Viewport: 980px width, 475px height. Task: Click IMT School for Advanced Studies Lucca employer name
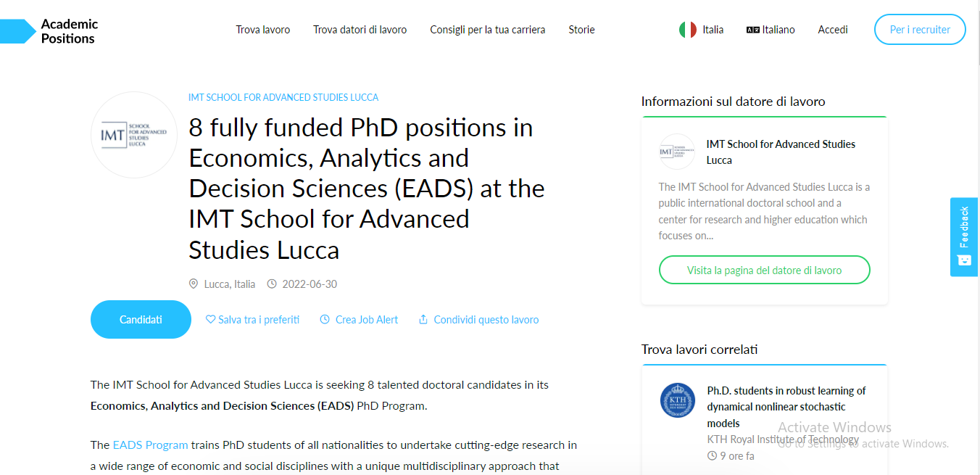(x=781, y=152)
